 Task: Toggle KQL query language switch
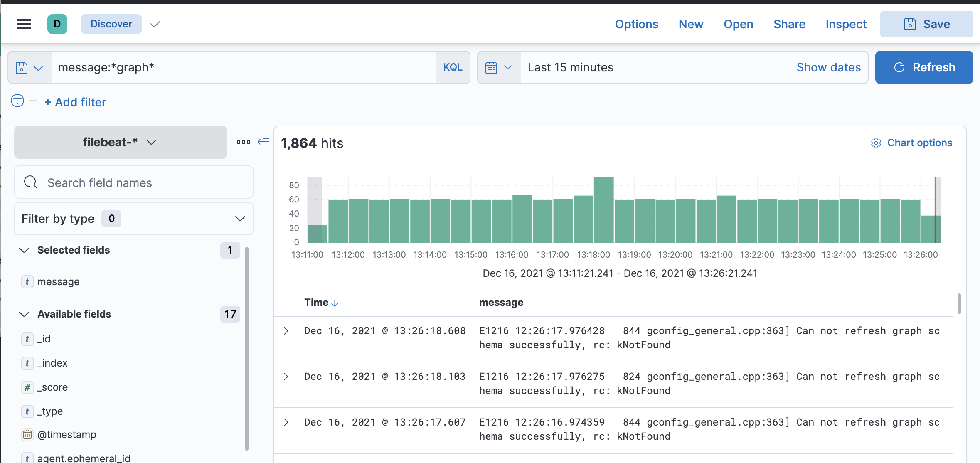point(453,68)
